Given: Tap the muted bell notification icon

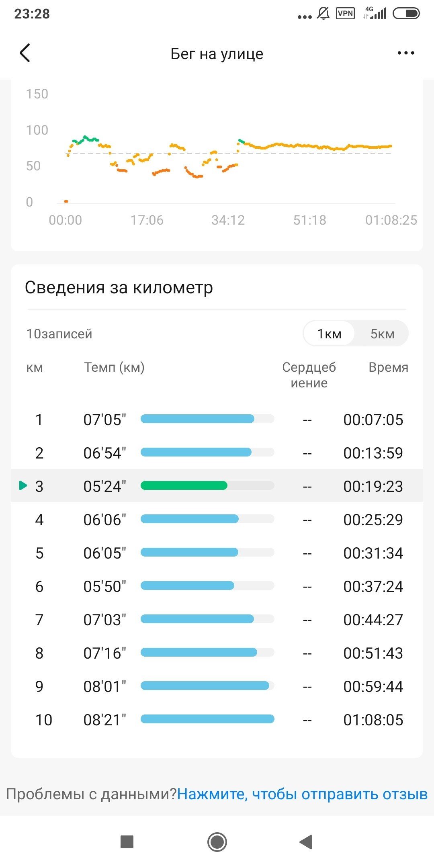Looking at the screenshot, I should [x=323, y=14].
